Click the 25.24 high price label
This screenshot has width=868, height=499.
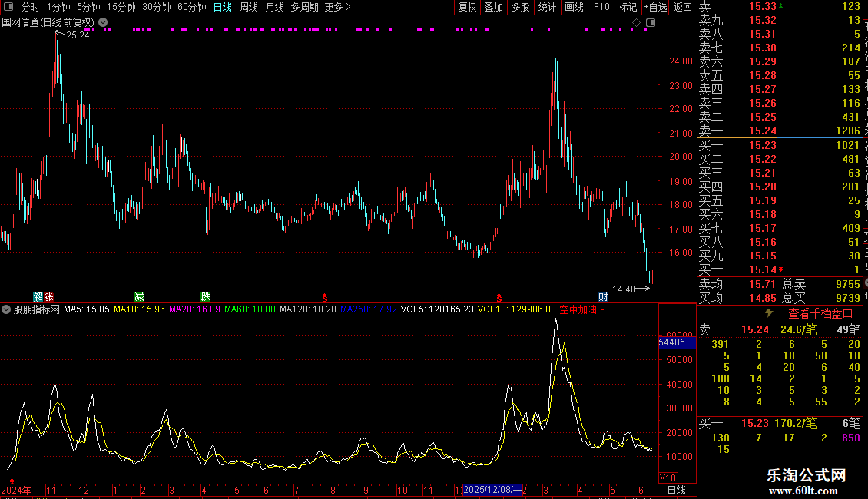click(78, 35)
